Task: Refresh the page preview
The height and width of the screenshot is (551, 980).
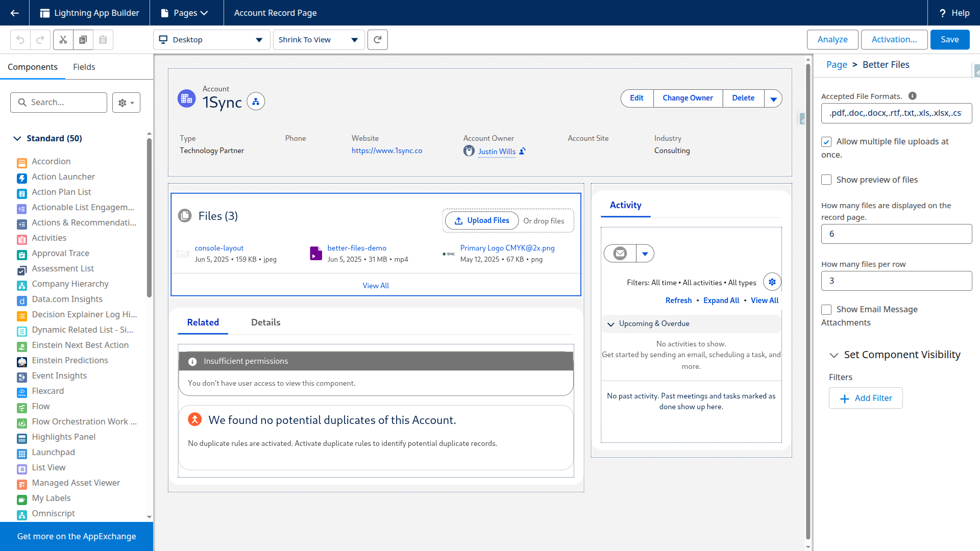Action: [x=377, y=39]
